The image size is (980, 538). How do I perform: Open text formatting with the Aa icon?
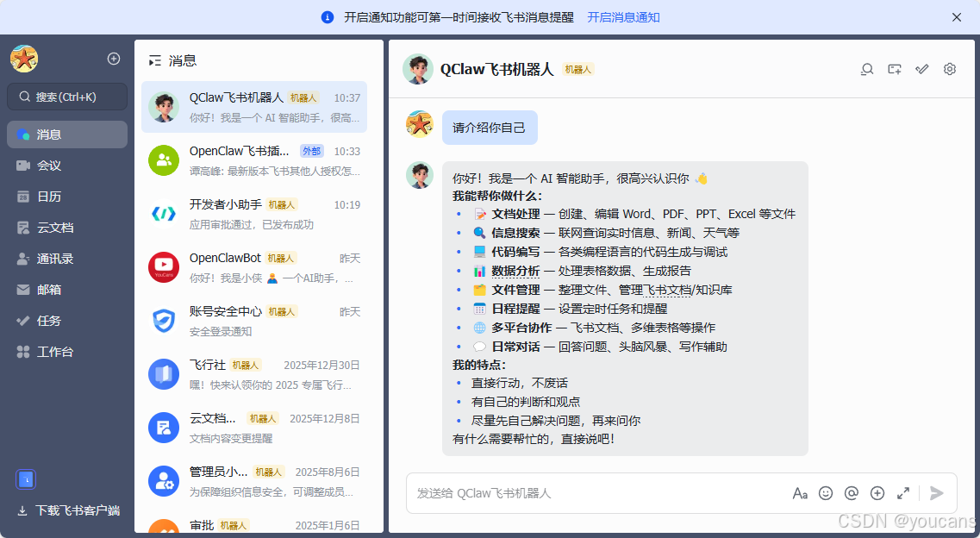[x=800, y=492]
